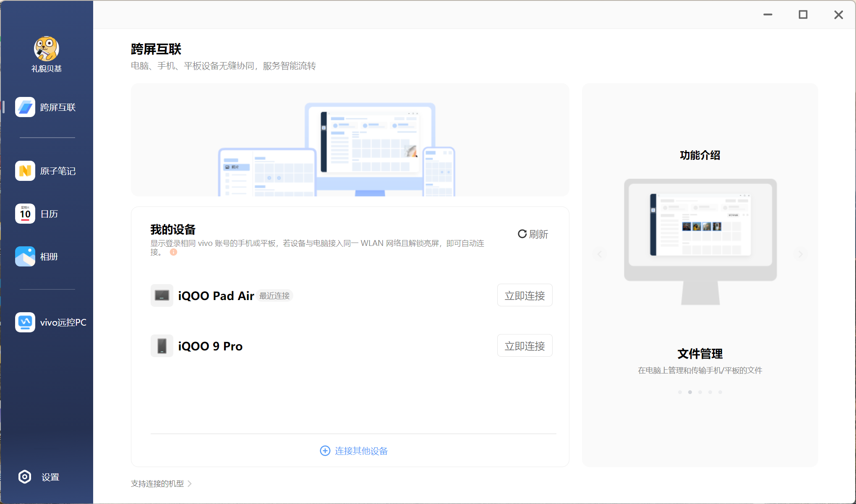Click the iQOO Pad Air tablet icon
This screenshot has height=504, width=856.
click(162, 295)
